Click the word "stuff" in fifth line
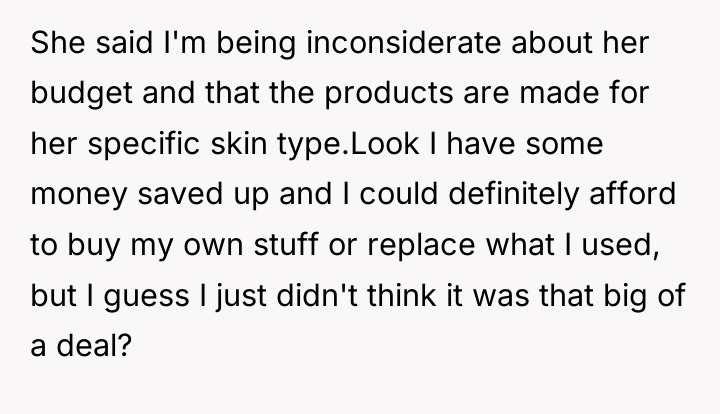Image resolution: width=720 pixels, height=414 pixels. 286,244
